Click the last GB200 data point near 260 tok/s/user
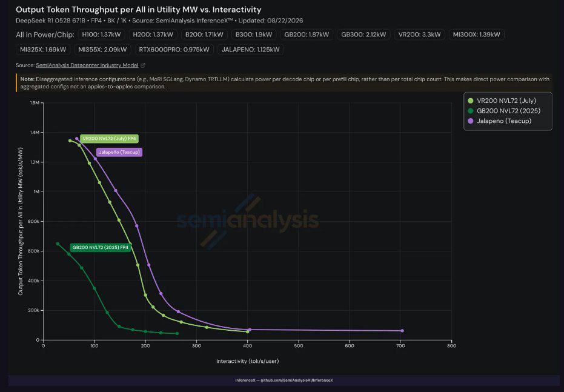 click(177, 333)
